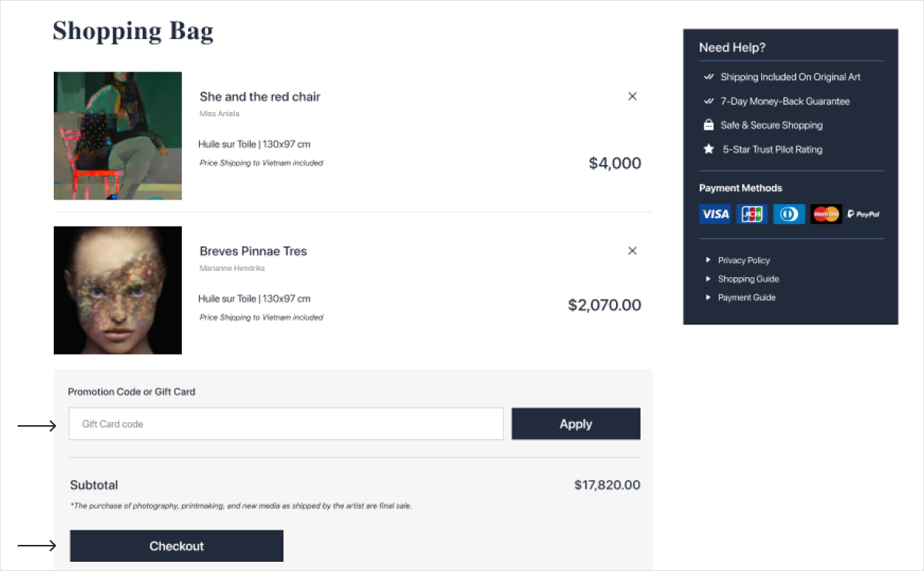Expand the Shopping Guide arrow
924x571 pixels.
708,279
